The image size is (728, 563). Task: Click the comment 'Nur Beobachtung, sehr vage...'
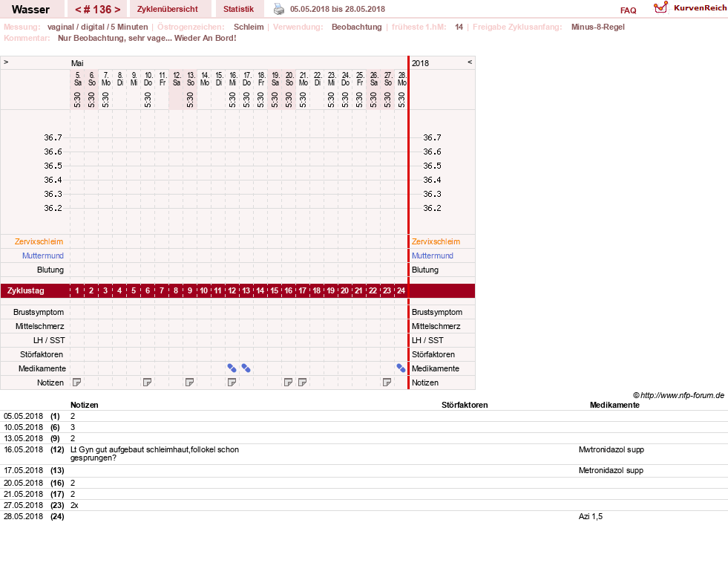coord(147,38)
